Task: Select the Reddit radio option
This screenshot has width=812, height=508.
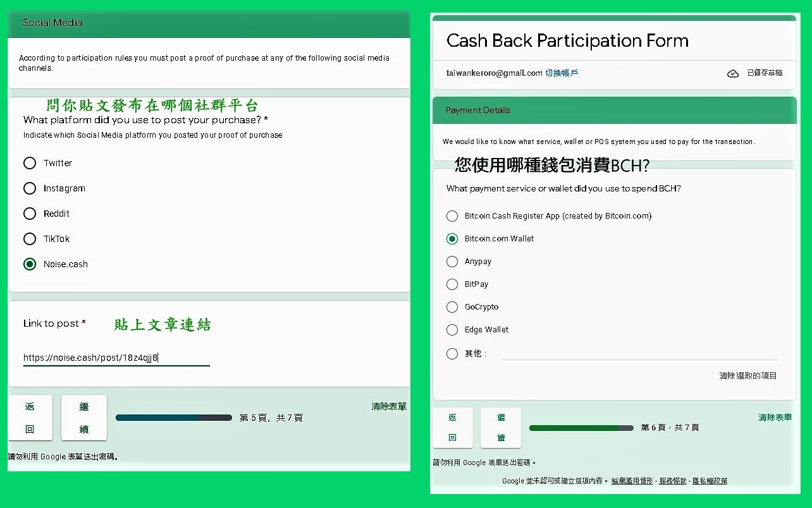Action: (x=30, y=214)
